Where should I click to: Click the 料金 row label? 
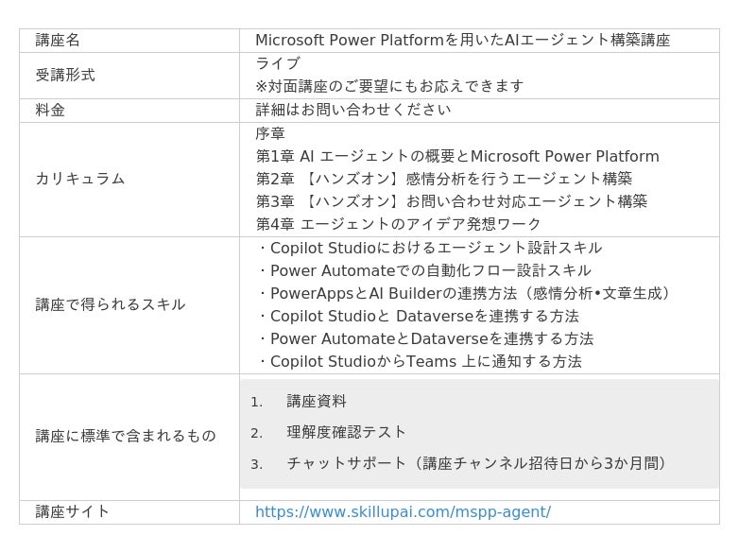click(50, 110)
